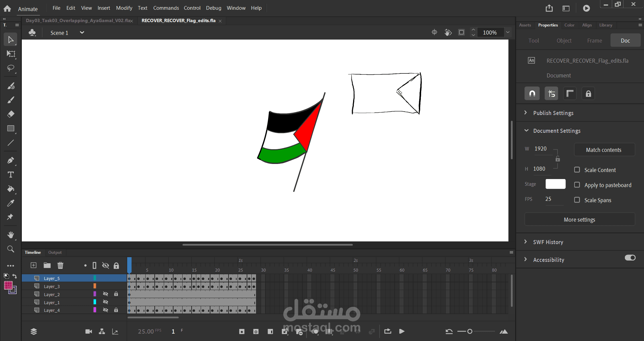Select the Pen tool
Image resolution: width=644 pixels, height=341 pixels.
pos(11,160)
